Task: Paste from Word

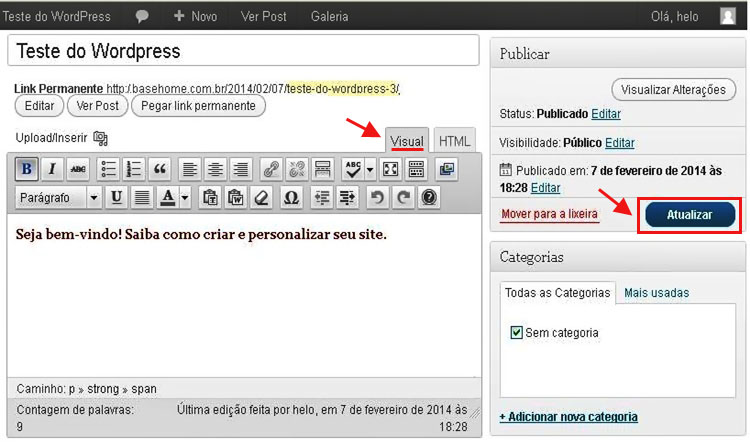Action: tap(236, 197)
